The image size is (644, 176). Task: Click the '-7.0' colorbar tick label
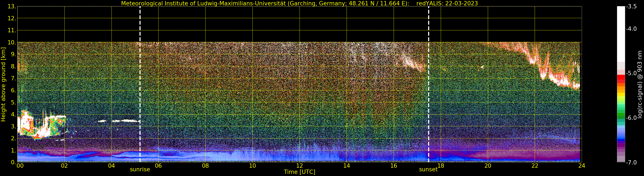pyautogui.click(x=631, y=163)
